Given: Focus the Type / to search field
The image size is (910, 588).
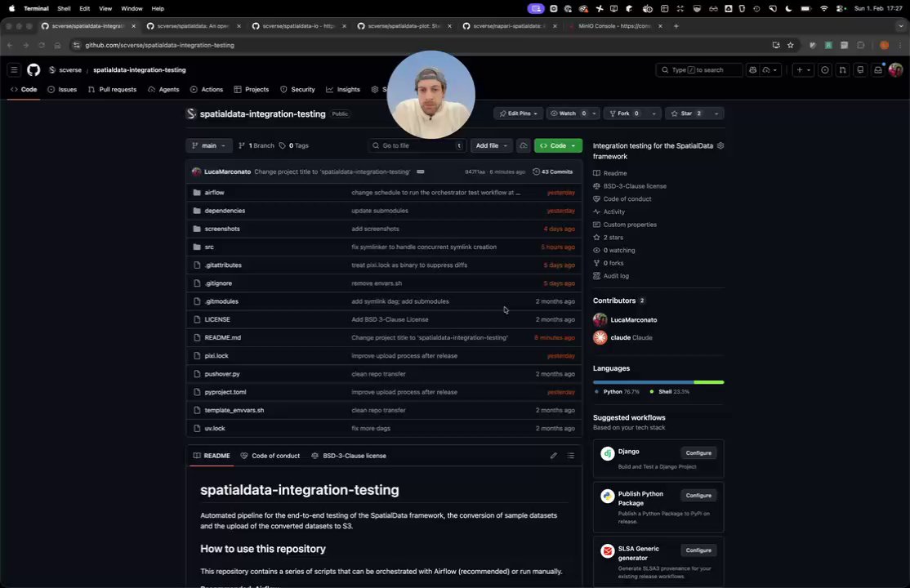Looking at the screenshot, I should 698,69.
